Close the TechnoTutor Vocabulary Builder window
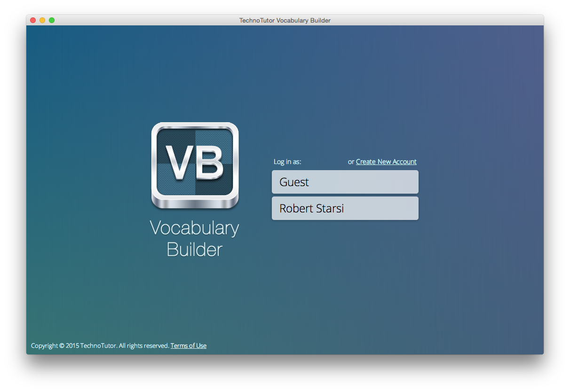Viewport: 570px width, 392px height. tap(32, 20)
